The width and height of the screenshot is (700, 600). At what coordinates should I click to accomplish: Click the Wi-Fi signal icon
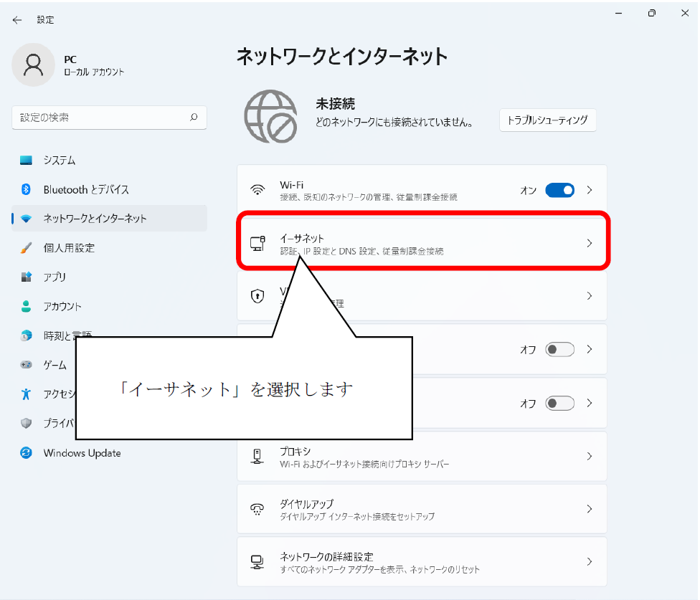[x=257, y=190]
